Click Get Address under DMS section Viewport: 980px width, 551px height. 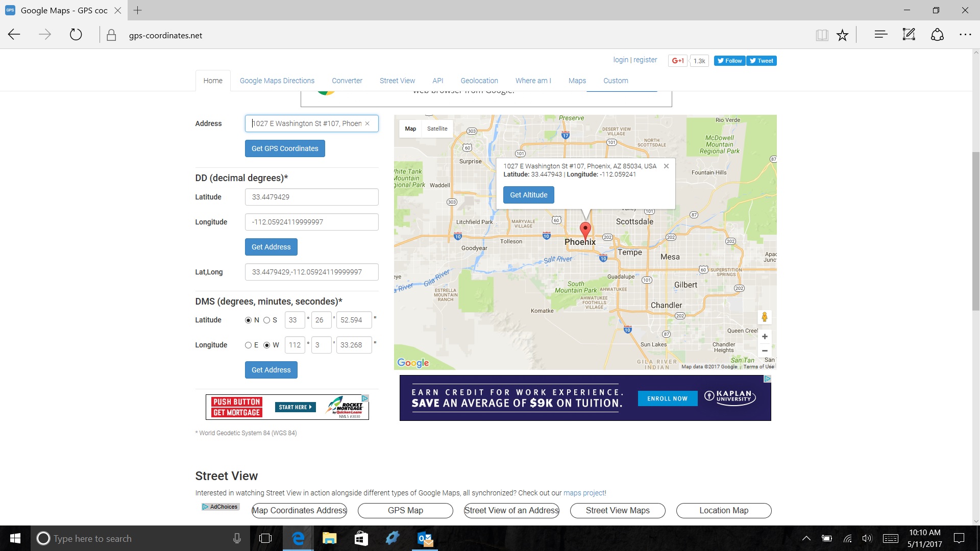271,370
